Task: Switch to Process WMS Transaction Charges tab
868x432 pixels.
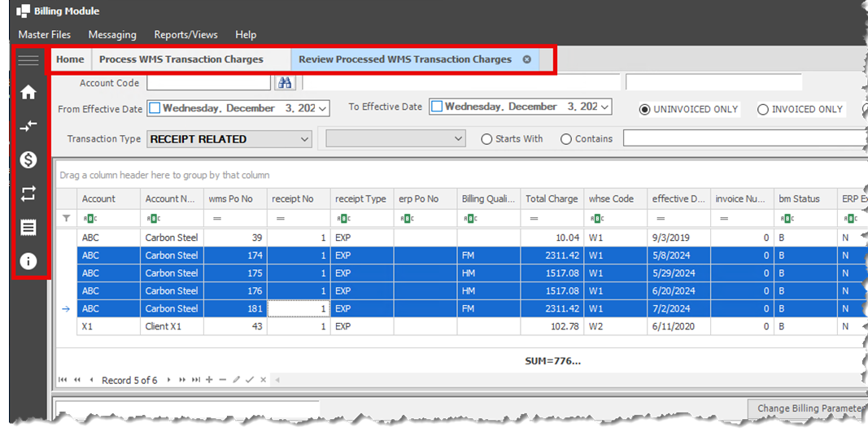Action: [181, 59]
